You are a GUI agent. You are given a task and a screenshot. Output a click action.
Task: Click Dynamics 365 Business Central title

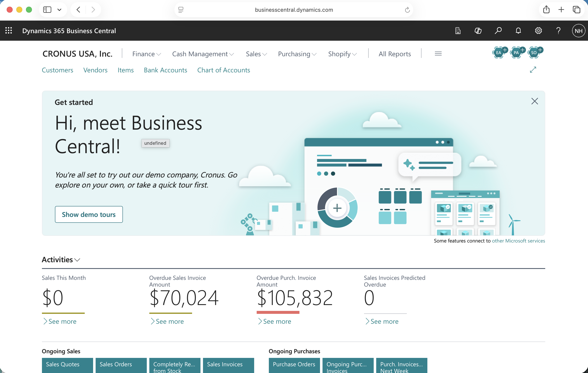[x=69, y=31]
